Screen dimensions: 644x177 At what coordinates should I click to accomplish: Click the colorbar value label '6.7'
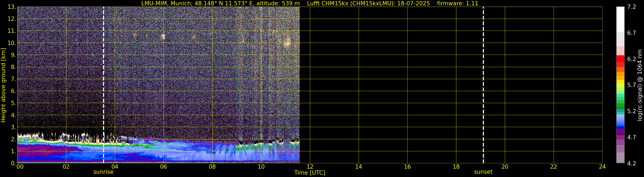coord(632,33)
